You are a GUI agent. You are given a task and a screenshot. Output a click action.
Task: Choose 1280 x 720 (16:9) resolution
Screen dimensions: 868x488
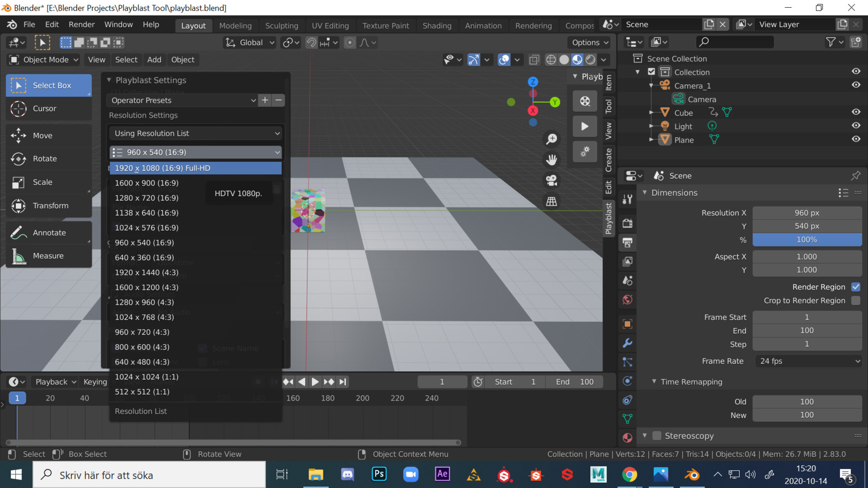196,198
